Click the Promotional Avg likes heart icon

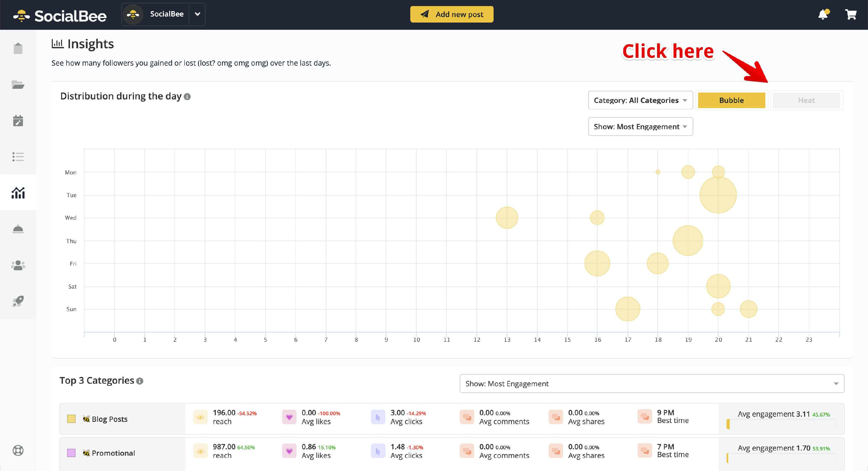(289, 451)
